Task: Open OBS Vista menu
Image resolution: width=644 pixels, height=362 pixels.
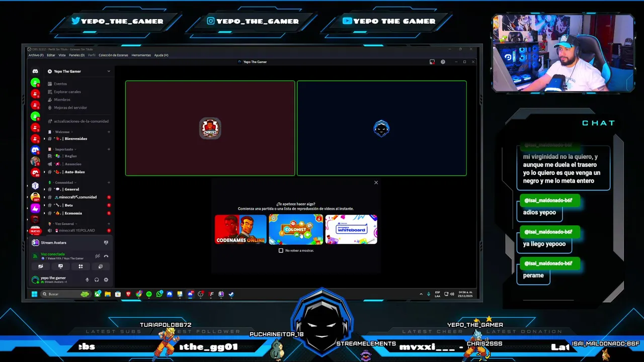Action: pyautogui.click(x=62, y=55)
